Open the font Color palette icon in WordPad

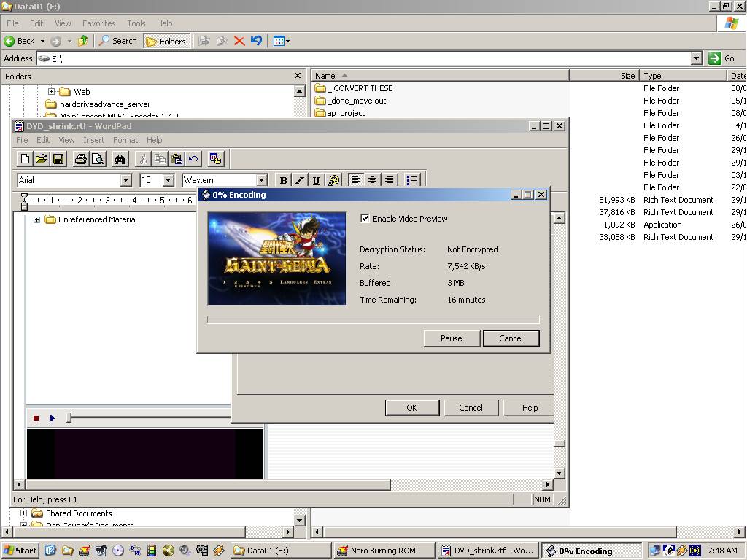pyautogui.click(x=333, y=180)
